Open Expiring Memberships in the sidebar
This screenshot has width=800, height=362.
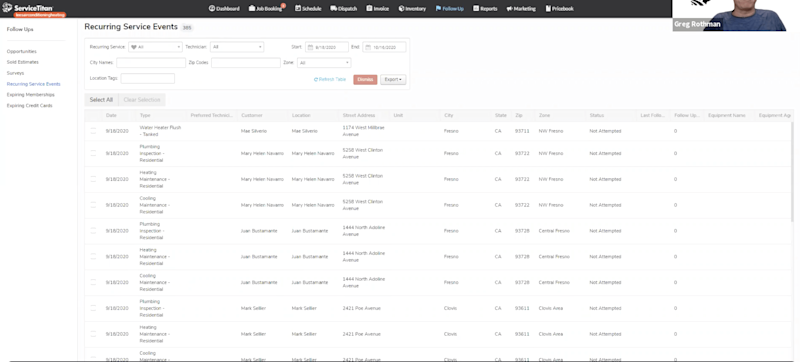tap(31, 95)
